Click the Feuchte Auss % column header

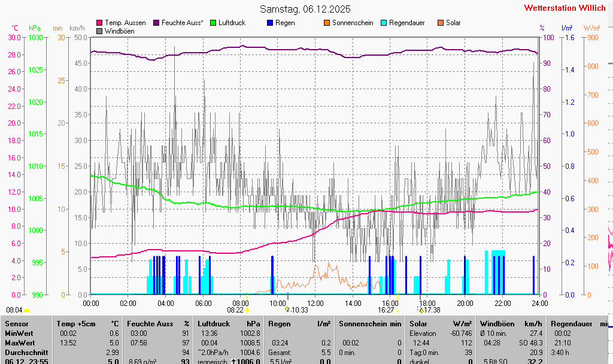click(x=158, y=324)
